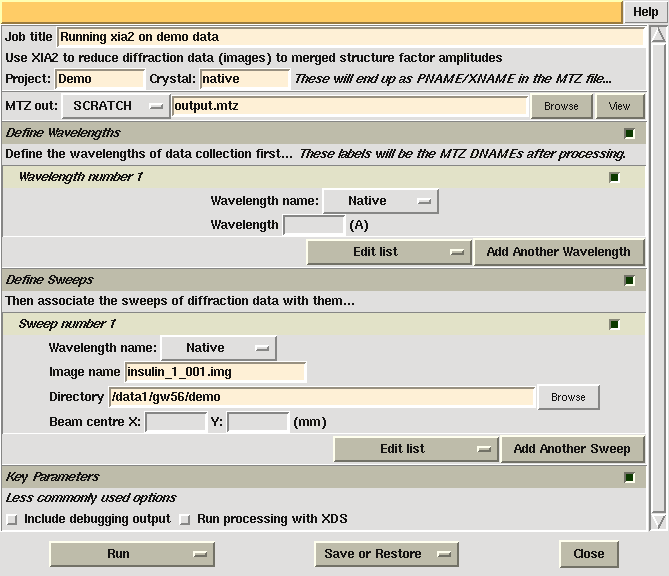Toggle the Sweep number 1 fold indicator
The width and height of the screenshot is (669, 576).
tap(614, 325)
